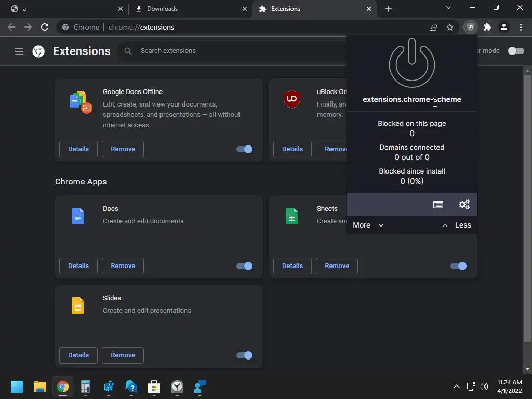Remove Slides app
532x399 pixels.
123,355
